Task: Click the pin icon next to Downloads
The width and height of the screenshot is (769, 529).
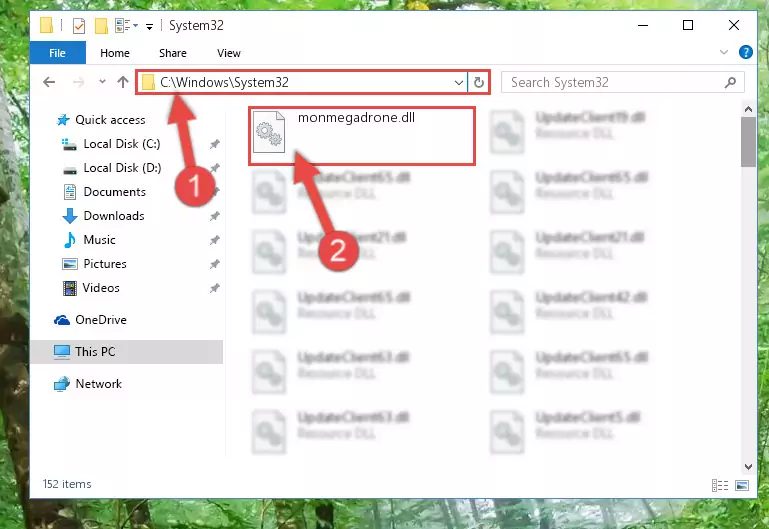Action: click(x=214, y=216)
